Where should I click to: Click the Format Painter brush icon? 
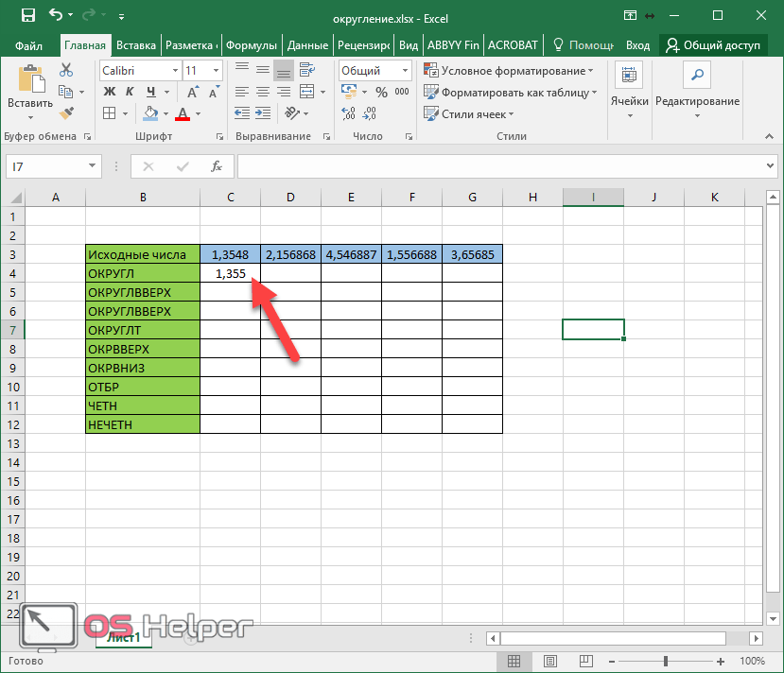pos(66,113)
